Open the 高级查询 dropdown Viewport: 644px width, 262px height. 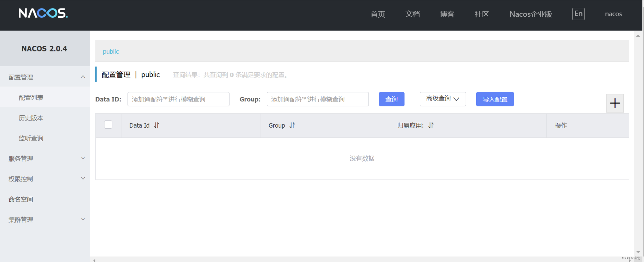pyautogui.click(x=443, y=99)
